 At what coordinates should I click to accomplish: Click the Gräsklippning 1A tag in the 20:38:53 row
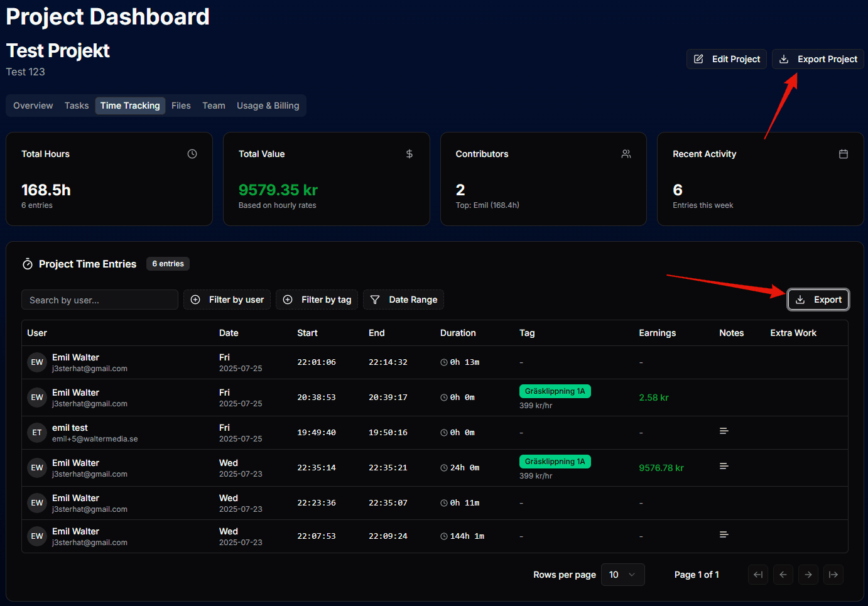[555, 391]
